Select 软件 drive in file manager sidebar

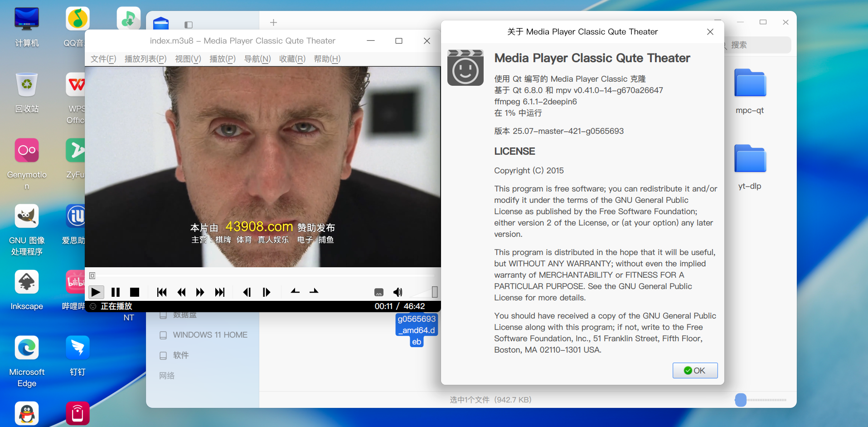[x=175, y=355]
